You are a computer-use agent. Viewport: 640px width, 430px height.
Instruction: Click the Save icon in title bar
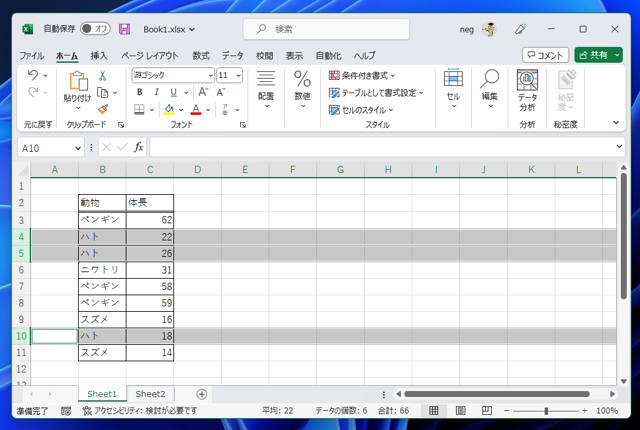124,29
